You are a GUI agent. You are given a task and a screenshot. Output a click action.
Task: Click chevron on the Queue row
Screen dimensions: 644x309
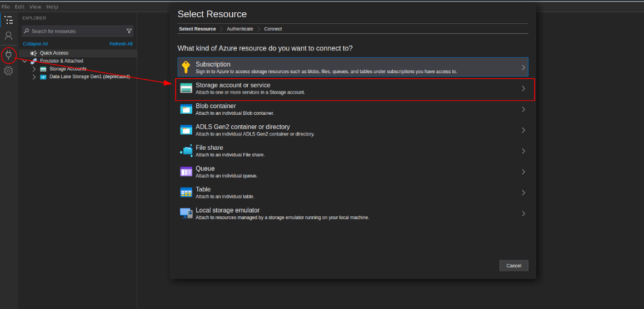click(x=523, y=172)
